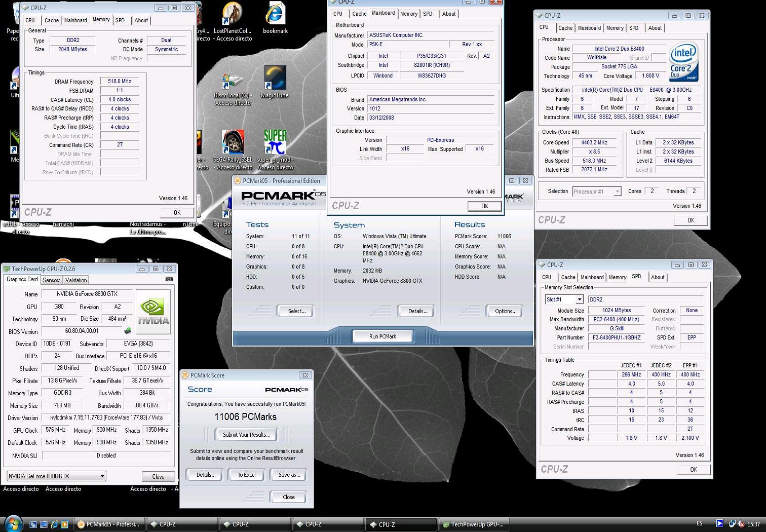Image resolution: width=766 pixels, height=532 pixels.
Task: Click GPU-Z Driver Version field
Action: pos(106,418)
